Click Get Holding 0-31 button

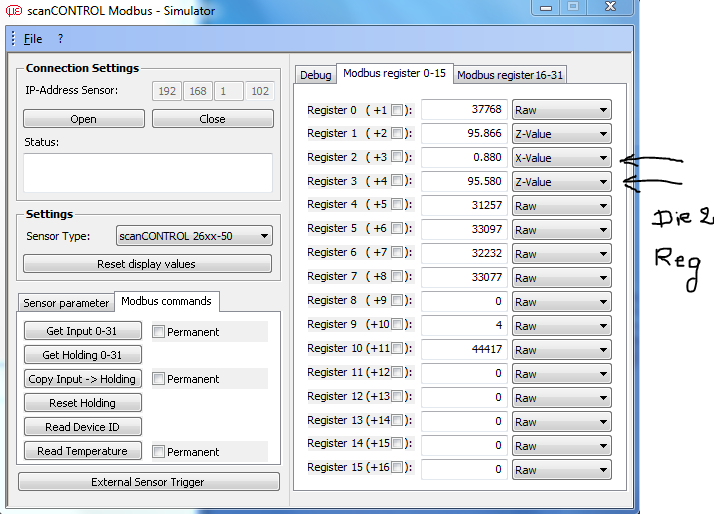(x=82, y=355)
